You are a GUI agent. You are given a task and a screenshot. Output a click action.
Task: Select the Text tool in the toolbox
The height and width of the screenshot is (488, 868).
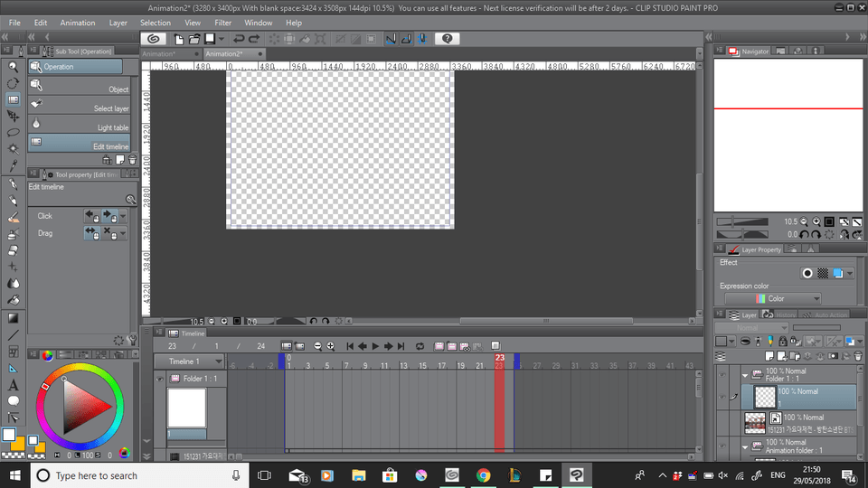(14, 385)
